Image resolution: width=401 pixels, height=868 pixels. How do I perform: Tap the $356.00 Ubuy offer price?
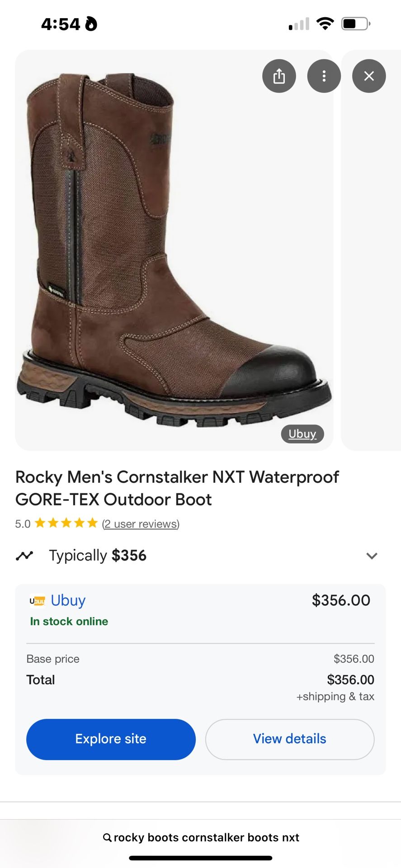coord(341,600)
